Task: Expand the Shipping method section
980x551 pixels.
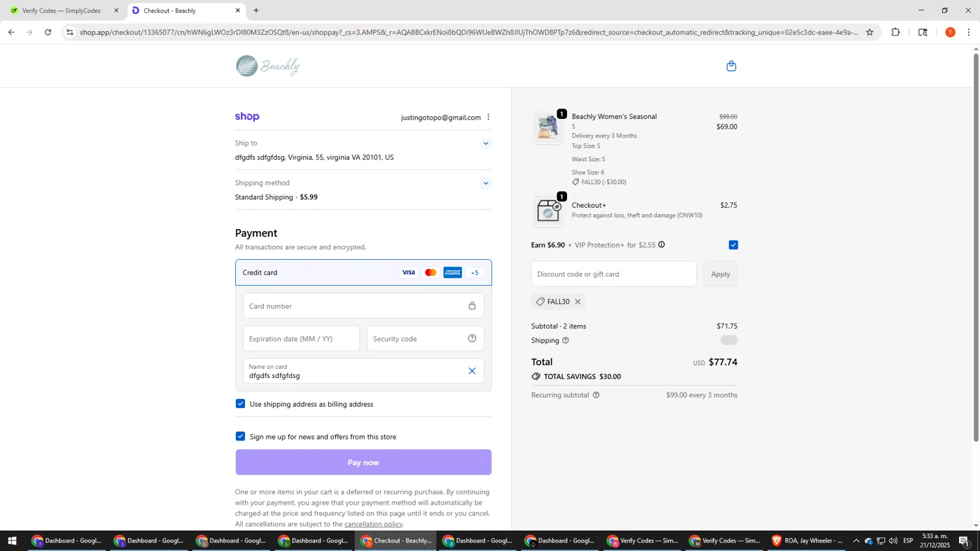Action: pyautogui.click(x=485, y=183)
